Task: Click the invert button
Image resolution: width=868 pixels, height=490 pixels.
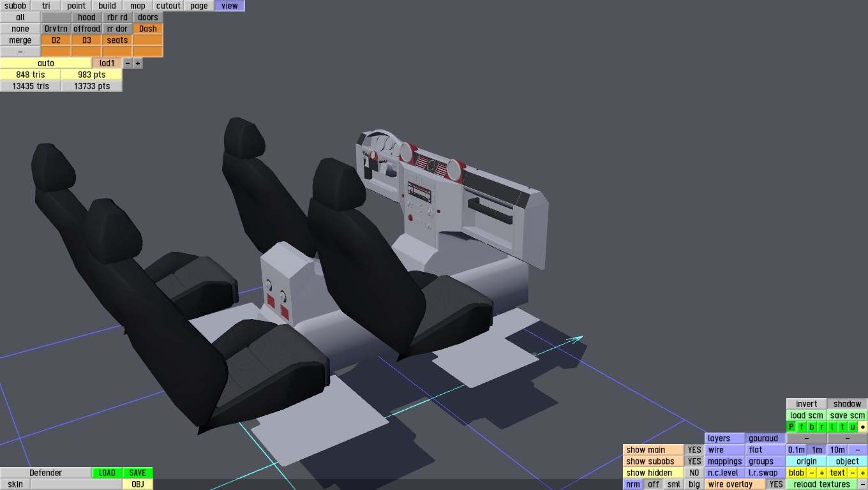Action: pos(807,404)
